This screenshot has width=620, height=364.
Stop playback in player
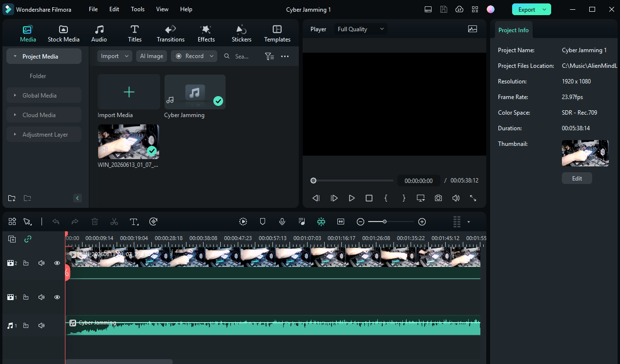click(369, 198)
